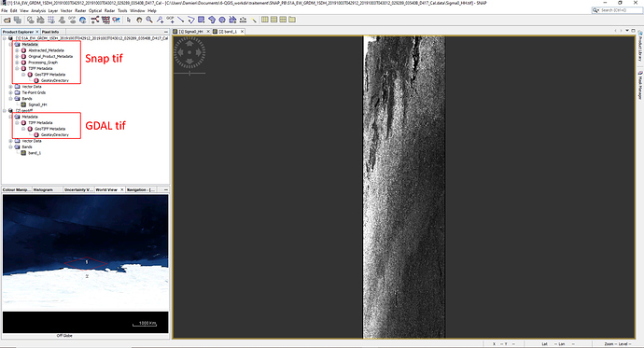Viewport: 644px width, 348px height.
Task: Select the arrow selection tool
Action: click(129, 20)
